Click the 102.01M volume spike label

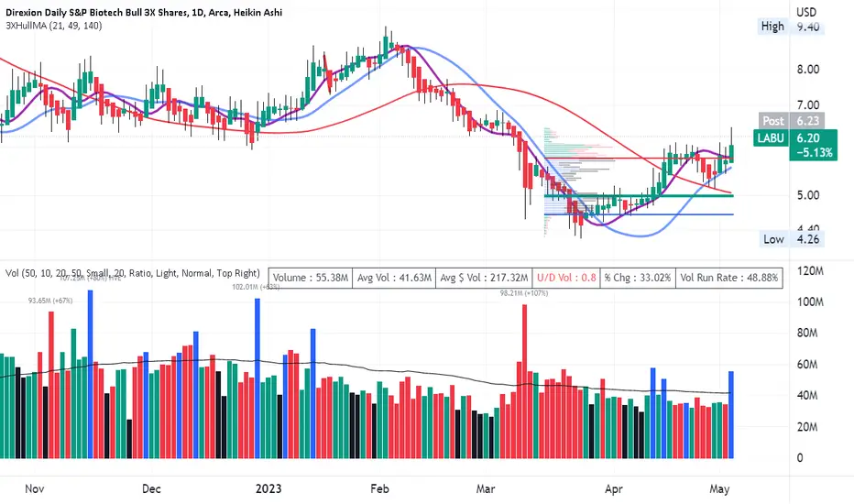[x=256, y=287]
